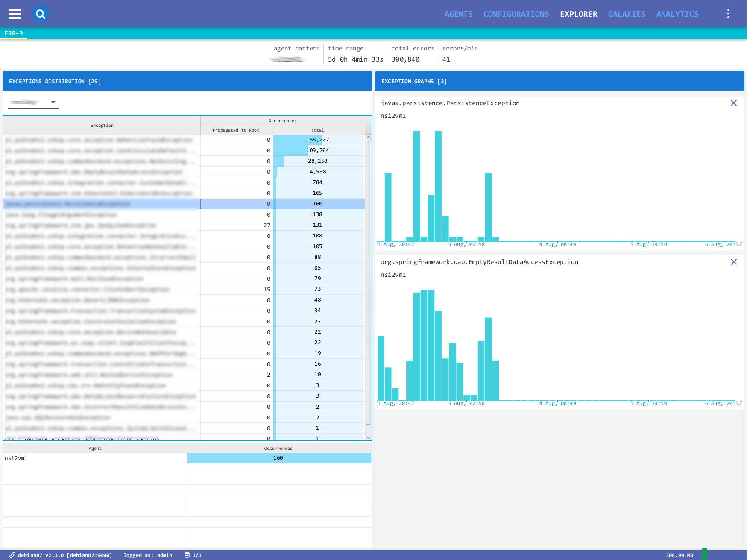747x560 pixels.
Task: Click the total value 19
Action: point(317,353)
